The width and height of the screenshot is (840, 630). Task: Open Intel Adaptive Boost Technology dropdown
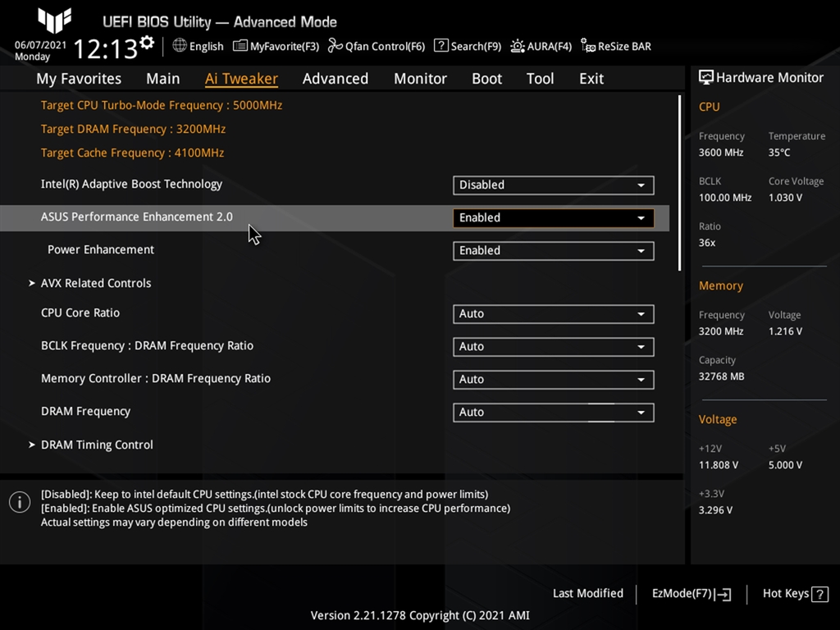pyautogui.click(x=554, y=185)
